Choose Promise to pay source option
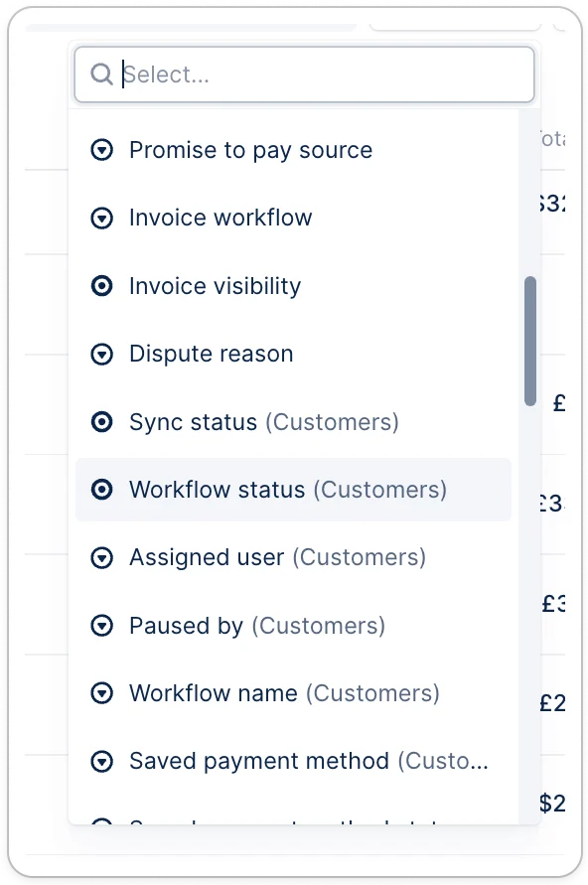The image size is (588, 885). click(x=293, y=150)
